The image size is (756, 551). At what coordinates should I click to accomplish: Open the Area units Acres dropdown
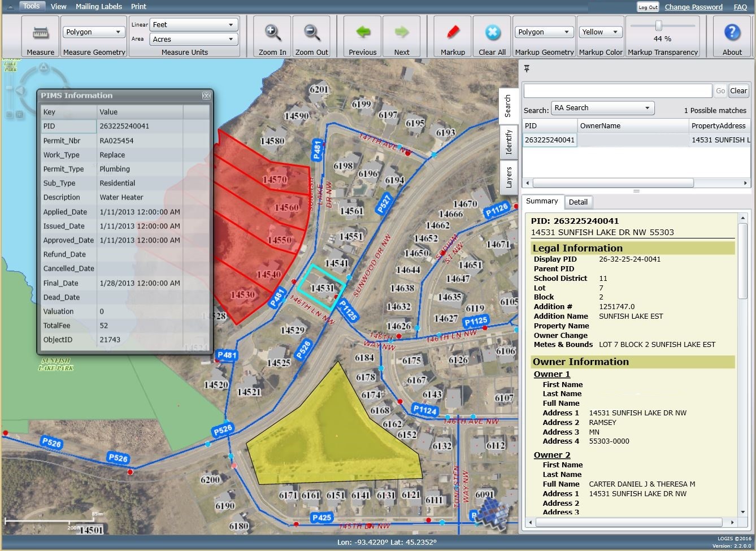coord(194,39)
